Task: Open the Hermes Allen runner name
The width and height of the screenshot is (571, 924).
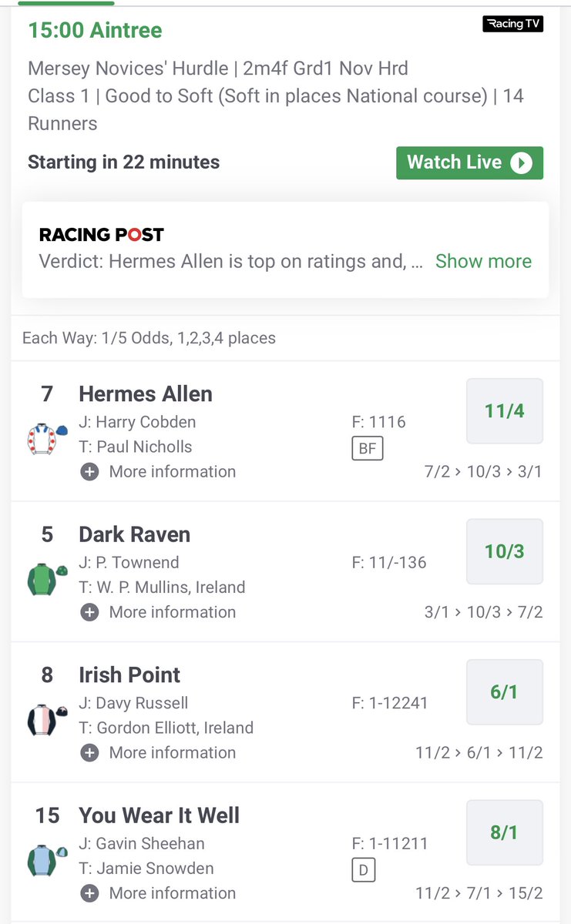Action: (x=146, y=394)
